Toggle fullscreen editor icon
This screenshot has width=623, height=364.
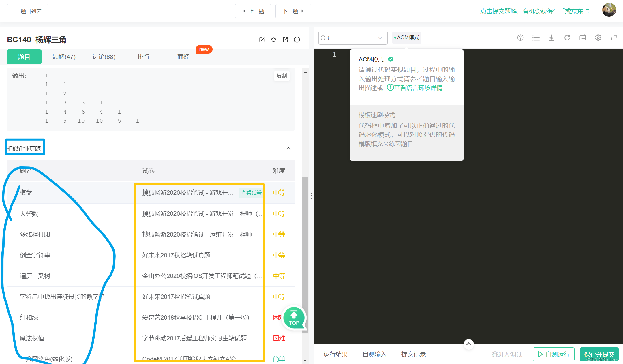pyautogui.click(x=614, y=38)
